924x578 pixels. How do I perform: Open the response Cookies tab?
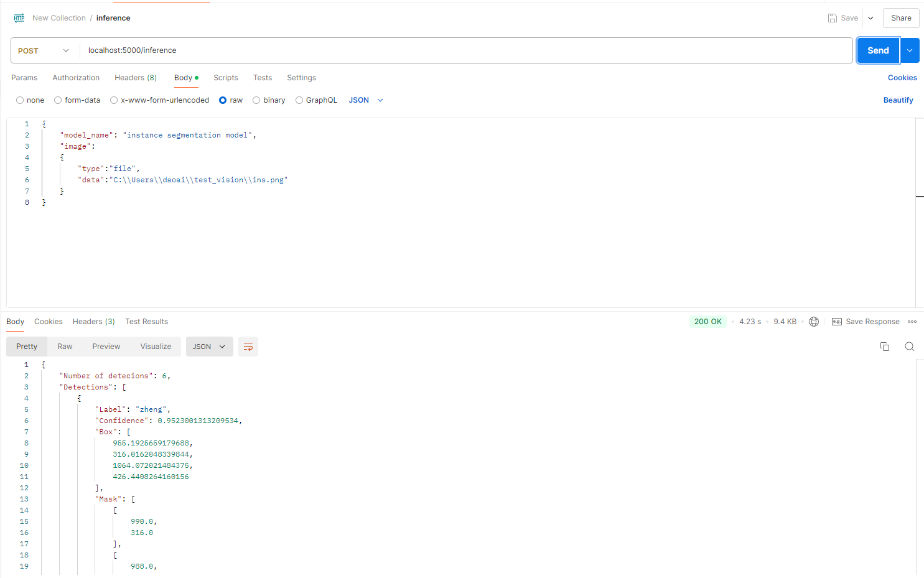(49, 322)
